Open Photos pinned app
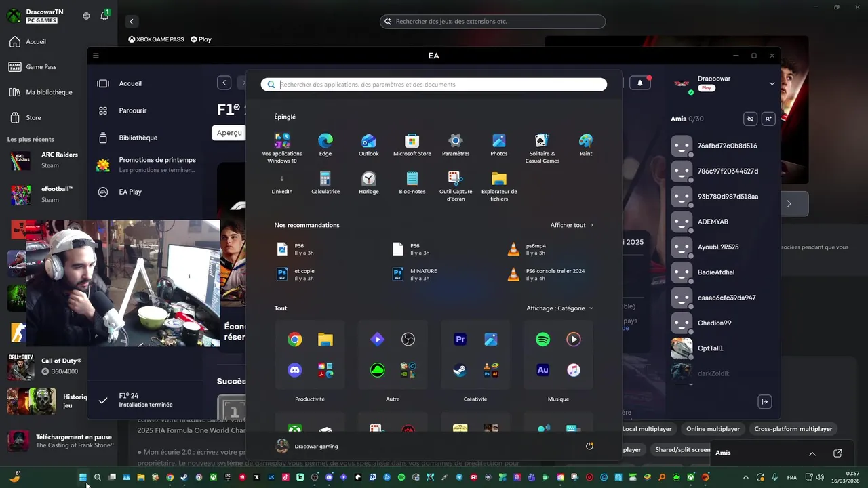 point(499,145)
